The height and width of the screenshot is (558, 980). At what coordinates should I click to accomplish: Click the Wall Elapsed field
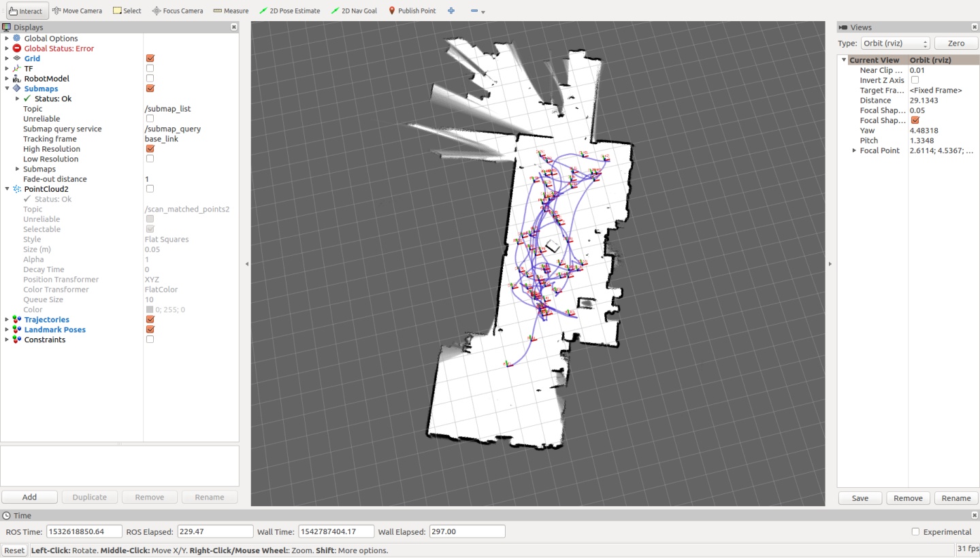click(468, 531)
